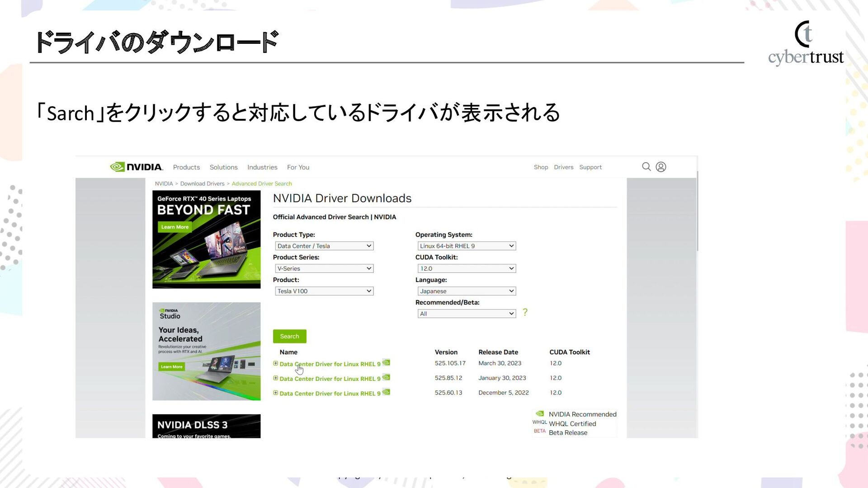Open the Solutions menu

223,167
